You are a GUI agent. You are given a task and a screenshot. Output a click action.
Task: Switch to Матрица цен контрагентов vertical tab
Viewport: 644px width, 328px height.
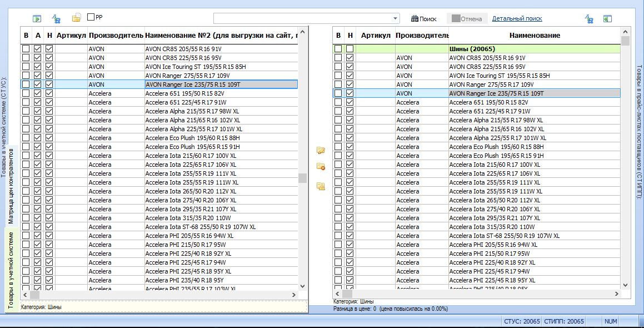pos(11,186)
